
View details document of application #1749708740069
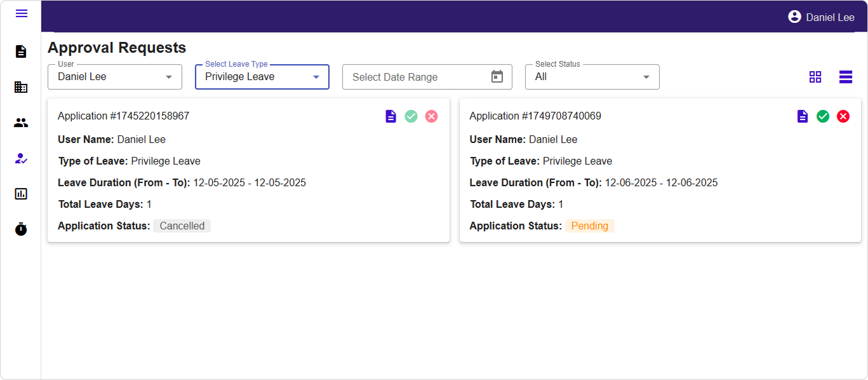tap(803, 116)
